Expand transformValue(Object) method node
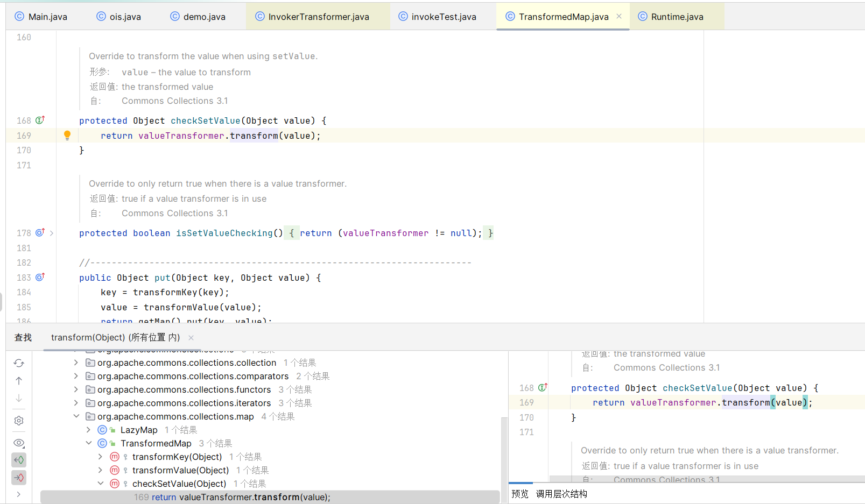Viewport: 865px width, 504px height. point(100,470)
